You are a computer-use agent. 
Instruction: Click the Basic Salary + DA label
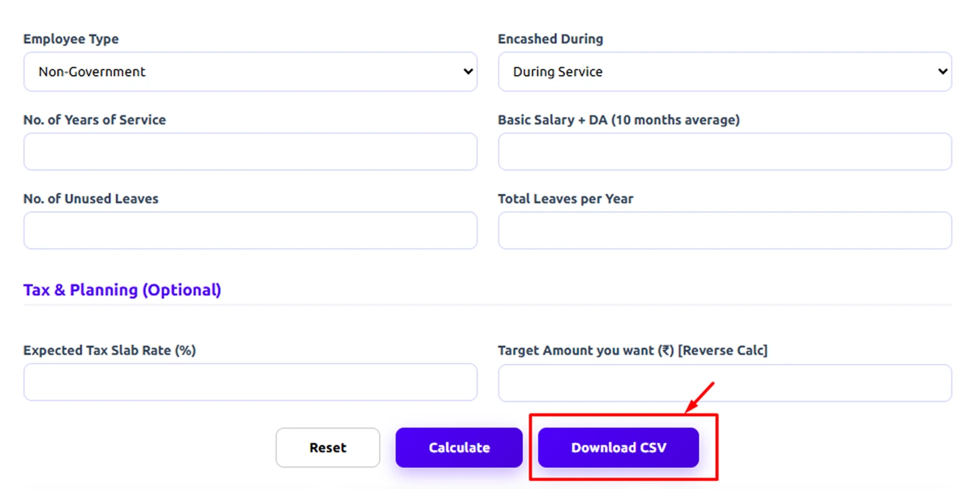tap(618, 120)
